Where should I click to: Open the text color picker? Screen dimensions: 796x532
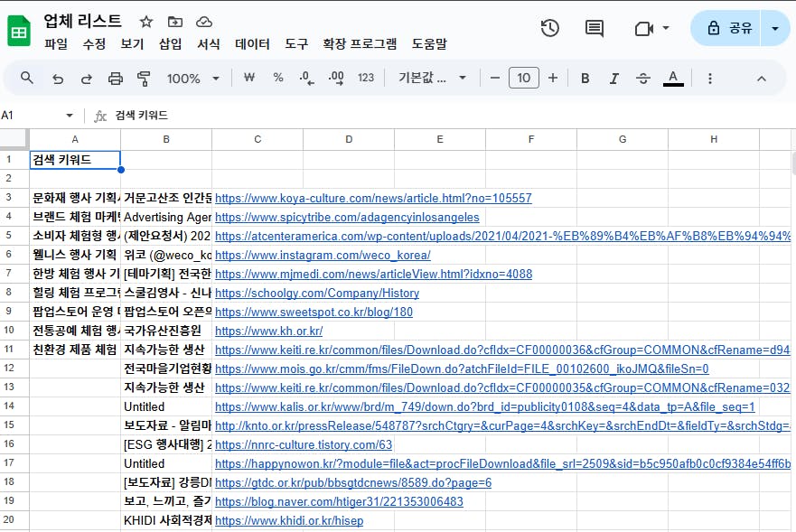673,79
